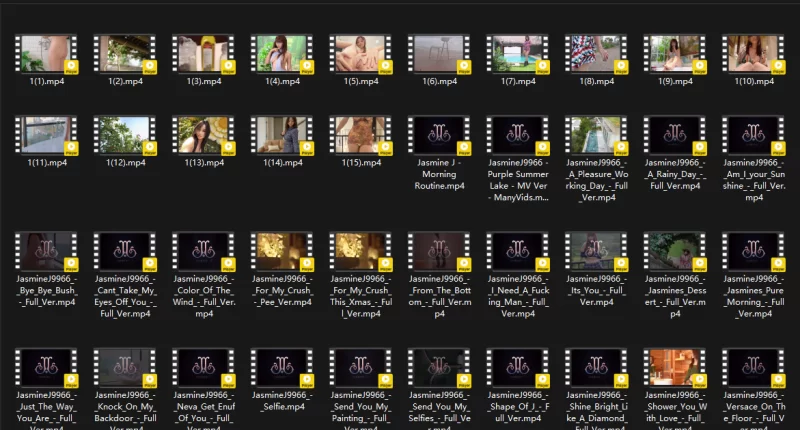
Task: Click the 1(5).mp4 video icon
Action: [361, 54]
